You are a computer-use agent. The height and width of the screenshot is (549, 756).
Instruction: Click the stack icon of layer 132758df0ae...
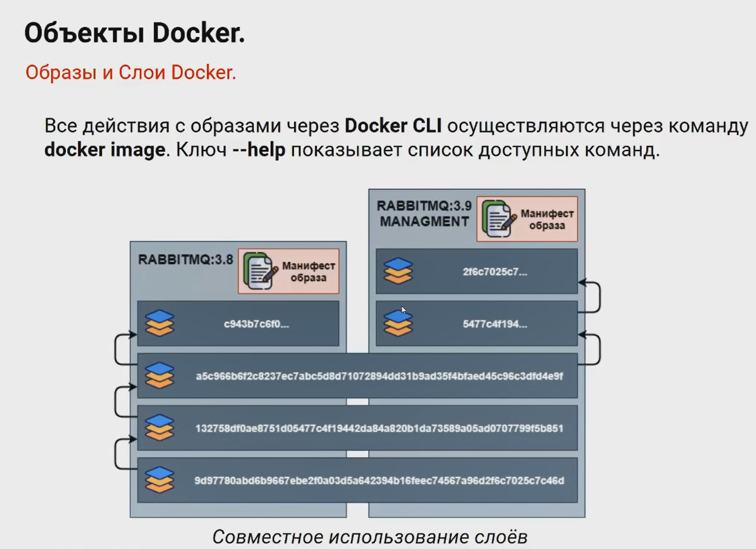[x=159, y=428]
